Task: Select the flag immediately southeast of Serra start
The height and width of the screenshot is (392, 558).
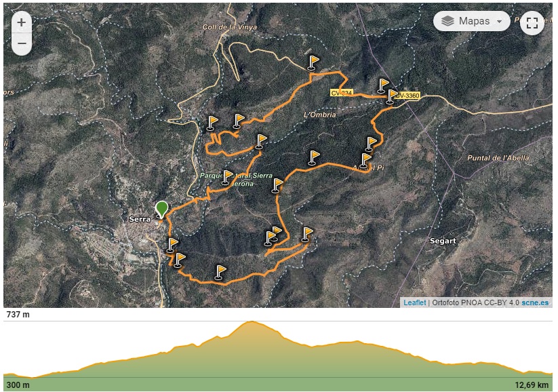Action: [x=172, y=246]
